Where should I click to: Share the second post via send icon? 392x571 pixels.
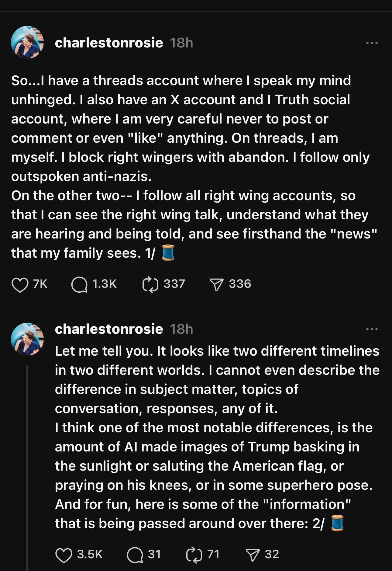[253, 555]
